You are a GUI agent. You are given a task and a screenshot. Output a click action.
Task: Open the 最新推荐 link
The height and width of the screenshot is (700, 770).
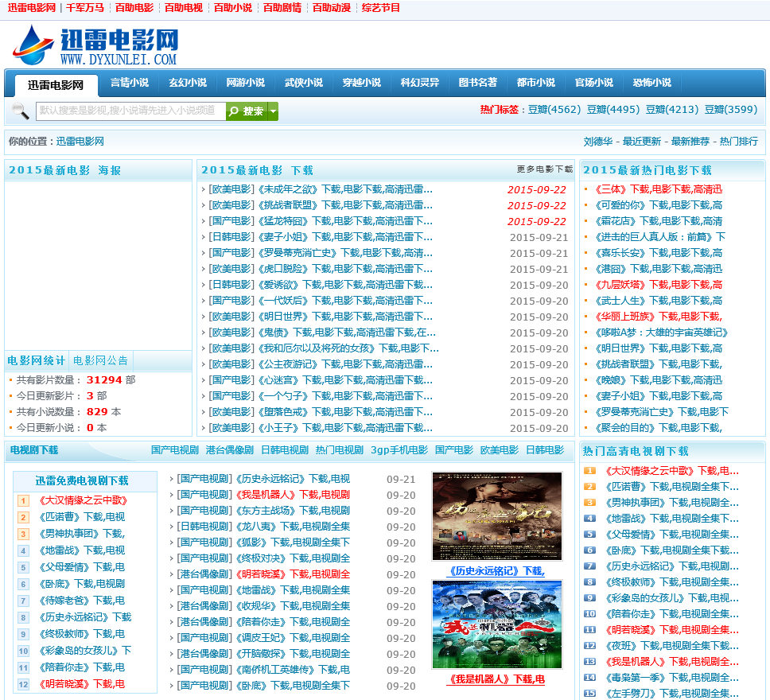(x=690, y=142)
